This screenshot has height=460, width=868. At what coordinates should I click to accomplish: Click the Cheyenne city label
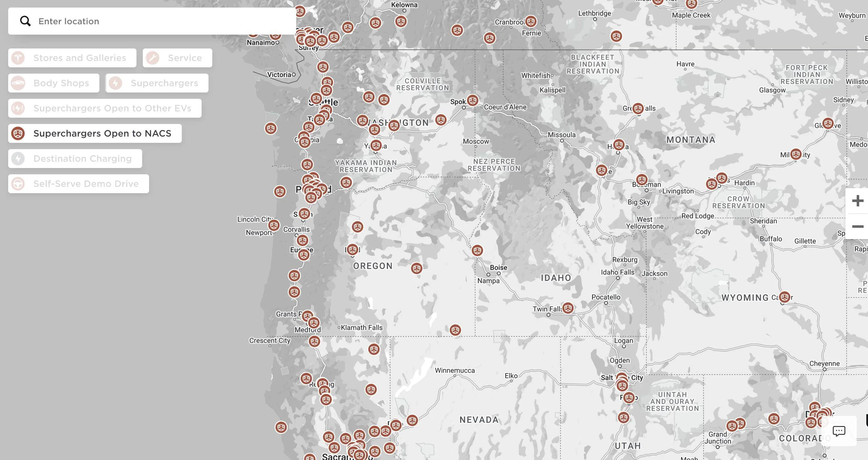825,363
